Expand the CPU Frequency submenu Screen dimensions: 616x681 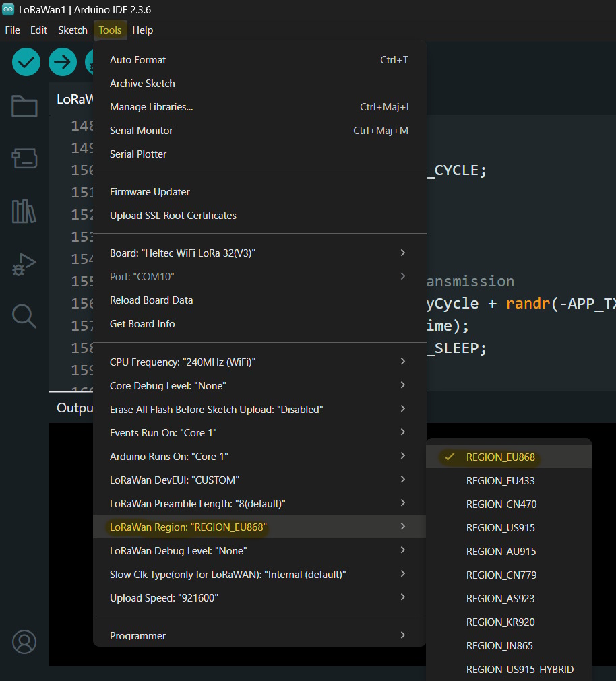[x=259, y=362]
